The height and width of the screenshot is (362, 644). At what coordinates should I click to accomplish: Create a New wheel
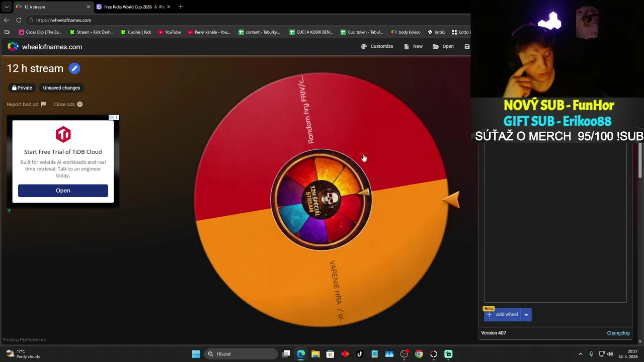(413, 46)
